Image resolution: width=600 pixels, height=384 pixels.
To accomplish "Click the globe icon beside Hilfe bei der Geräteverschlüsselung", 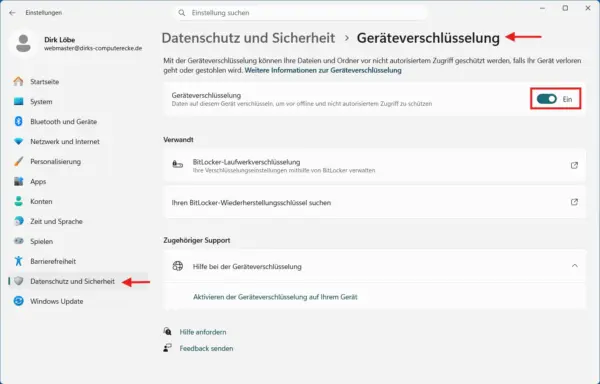I will click(x=178, y=266).
